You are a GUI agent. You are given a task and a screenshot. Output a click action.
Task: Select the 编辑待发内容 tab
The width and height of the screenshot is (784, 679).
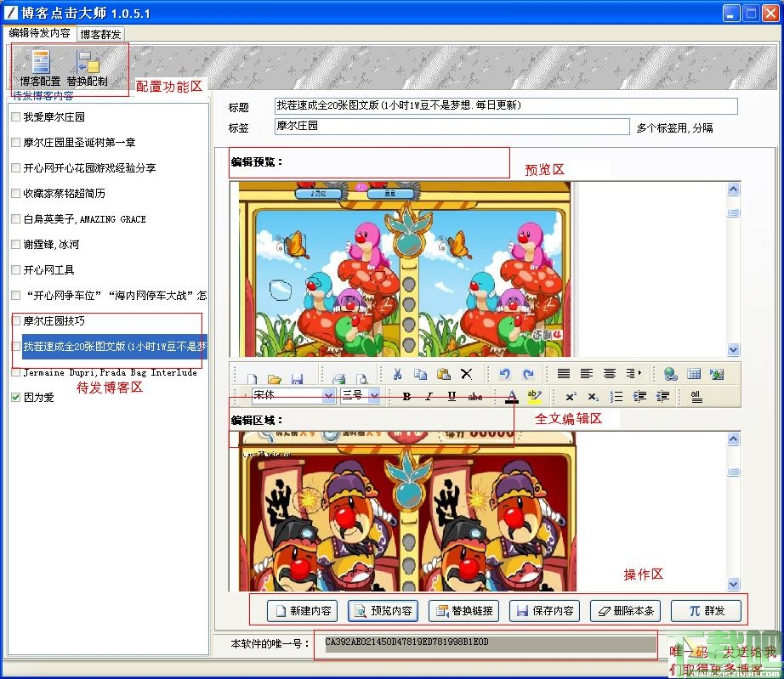[x=41, y=35]
